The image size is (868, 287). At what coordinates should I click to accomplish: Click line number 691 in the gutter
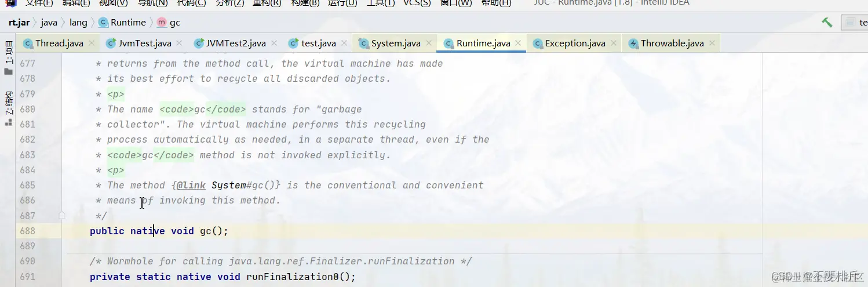point(27,277)
